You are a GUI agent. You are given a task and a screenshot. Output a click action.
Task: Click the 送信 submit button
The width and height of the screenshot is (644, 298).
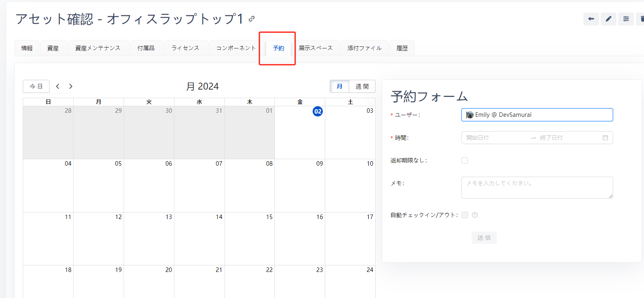click(x=484, y=238)
